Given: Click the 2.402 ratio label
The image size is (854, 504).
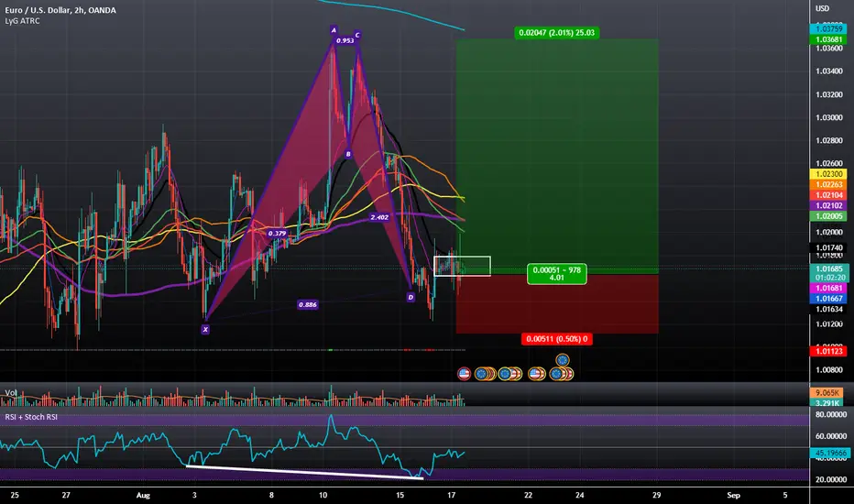Looking at the screenshot, I should click(379, 217).
